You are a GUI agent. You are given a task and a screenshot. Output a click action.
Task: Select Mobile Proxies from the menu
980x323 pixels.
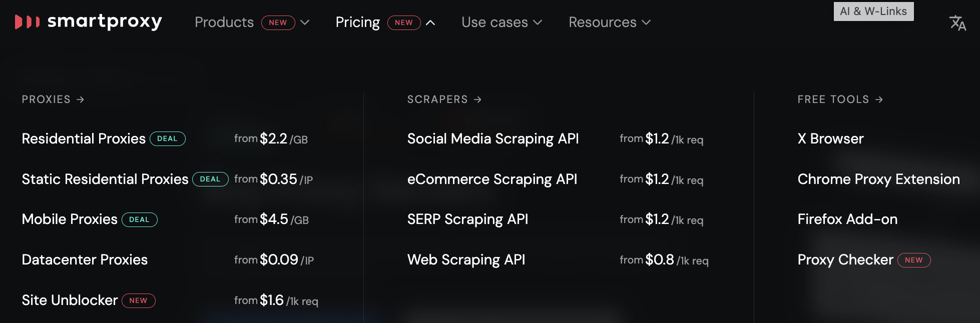coord(70,219)
